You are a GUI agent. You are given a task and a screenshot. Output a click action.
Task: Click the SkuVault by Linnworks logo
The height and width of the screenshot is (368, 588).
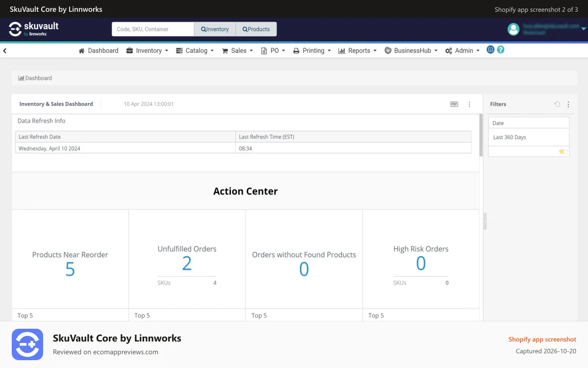(x=34, y=29)
